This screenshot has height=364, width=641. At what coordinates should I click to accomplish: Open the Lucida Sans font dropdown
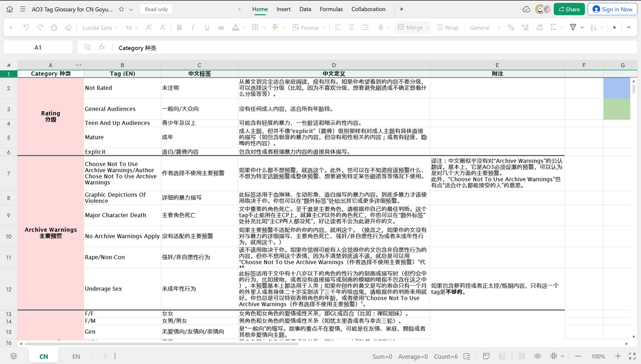pyautogui.click(x=100, y=27)
